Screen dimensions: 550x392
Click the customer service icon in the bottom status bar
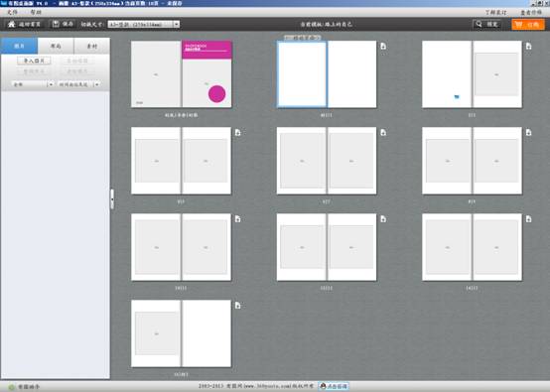click(x=334, y=386)
